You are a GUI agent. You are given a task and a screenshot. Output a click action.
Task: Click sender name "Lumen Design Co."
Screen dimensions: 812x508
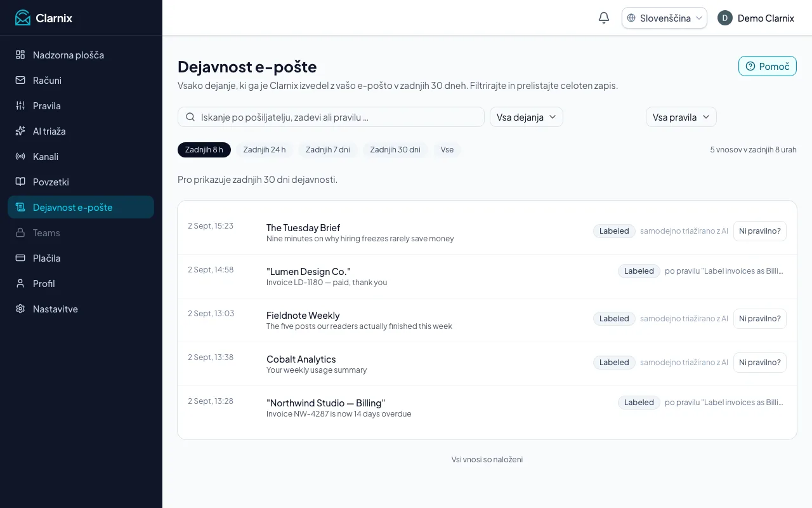(x=308, y=271)
